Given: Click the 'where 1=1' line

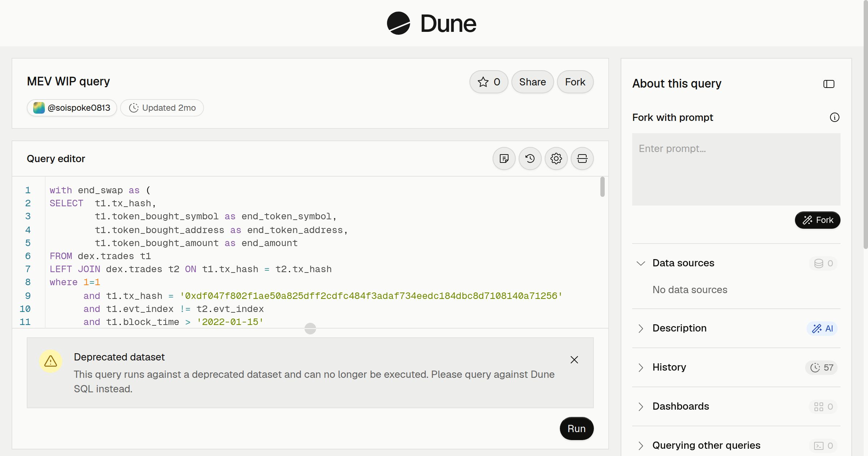Looking at the screenshot, I should 75,282.
